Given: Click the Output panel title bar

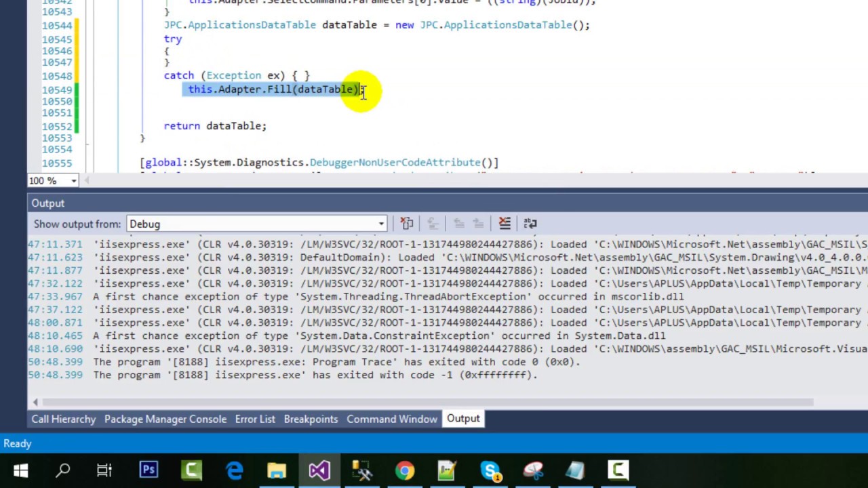Looking at the screenshot, I should [448, 203].
